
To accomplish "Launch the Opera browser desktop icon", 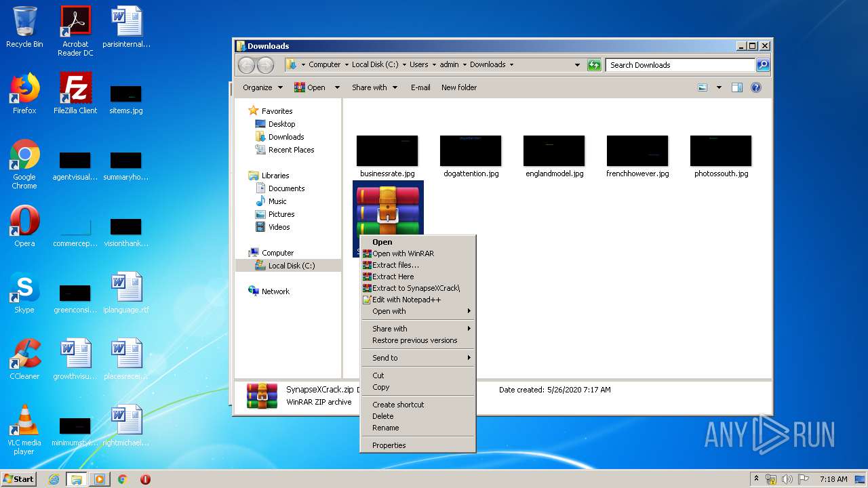I will (x=24, y=226).
